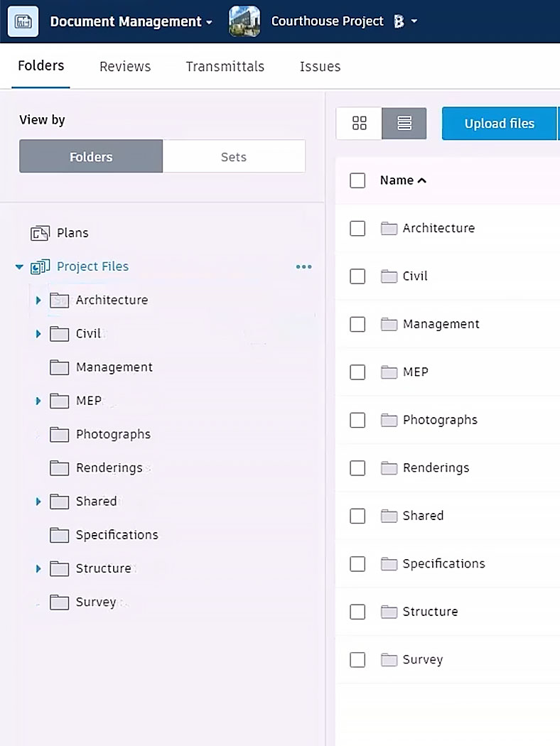
Task: Collapse the Project Files tree node
Action: pos(19,267)
